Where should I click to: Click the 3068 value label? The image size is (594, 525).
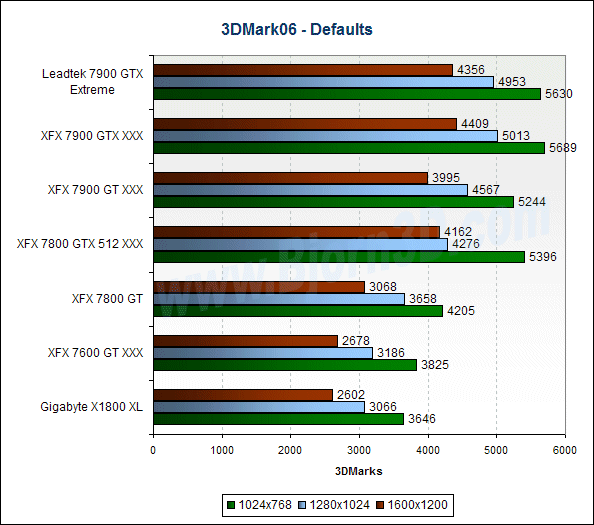point(383,287)
